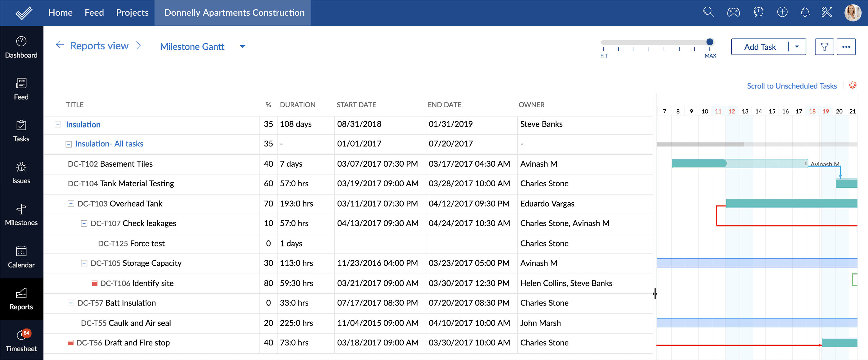This screenshot has width=868, height=360.
Task: Click the red gear settings icon
Action: tap(852, 85)
